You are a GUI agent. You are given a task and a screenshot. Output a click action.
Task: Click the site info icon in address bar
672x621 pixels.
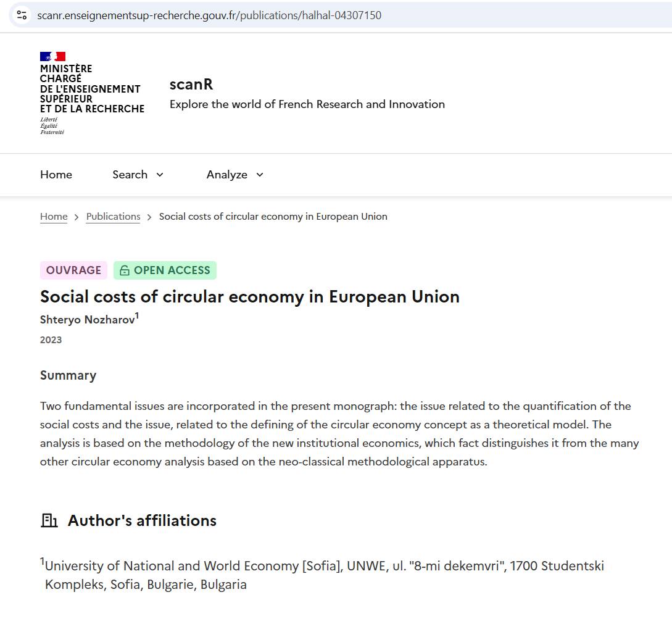click(22, 15)
